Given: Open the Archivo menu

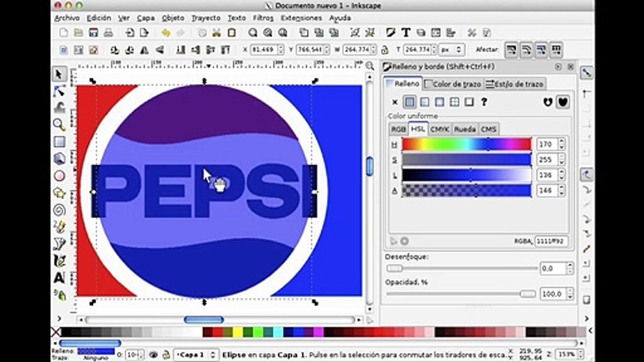Looking at the screenshot, I should coord(67,18).
